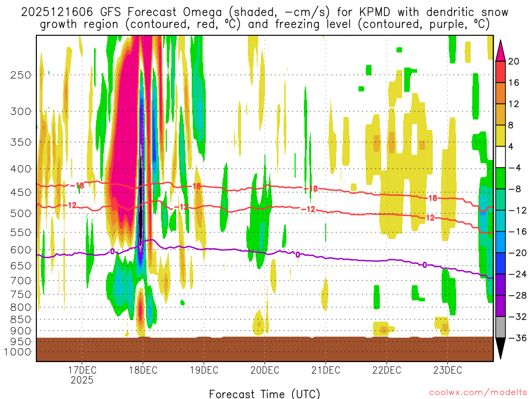
Task: Click the 900 pressure level label
Action: tap(21, 331)
